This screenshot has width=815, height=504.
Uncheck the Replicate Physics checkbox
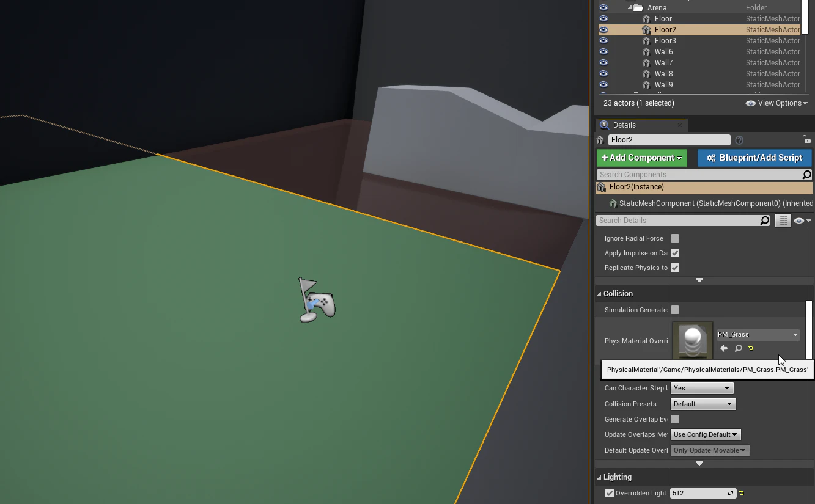click(675, 268)
